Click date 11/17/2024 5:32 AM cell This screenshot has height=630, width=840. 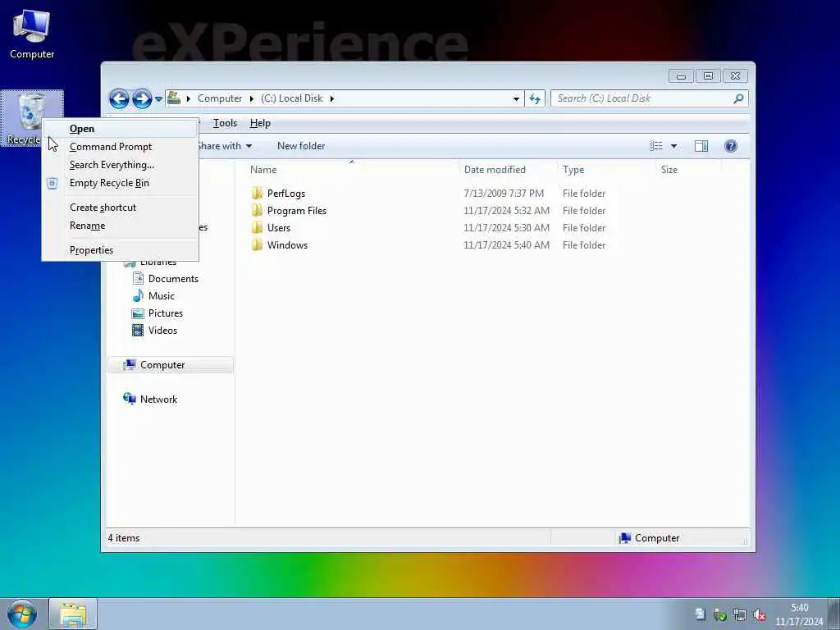pos(506,211)
